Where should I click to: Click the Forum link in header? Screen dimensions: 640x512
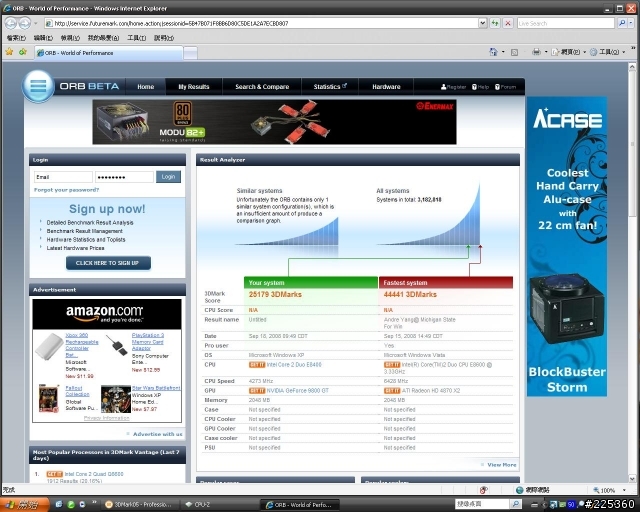(505, 87)
